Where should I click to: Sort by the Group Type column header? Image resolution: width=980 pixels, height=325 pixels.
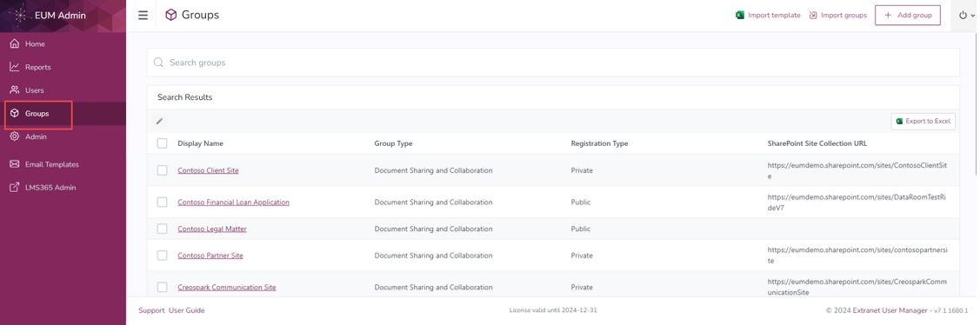[x=393, y=143]
